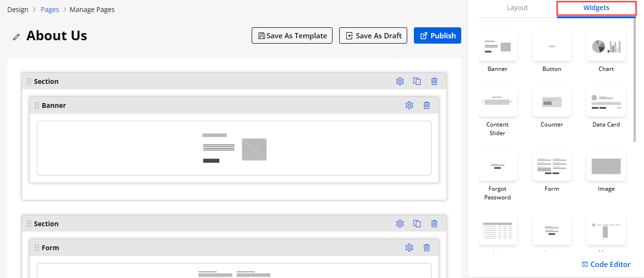This screenshot has width=644, height=278.
Task: Click Save As Draft button
Action: click(x=373, y=35)
